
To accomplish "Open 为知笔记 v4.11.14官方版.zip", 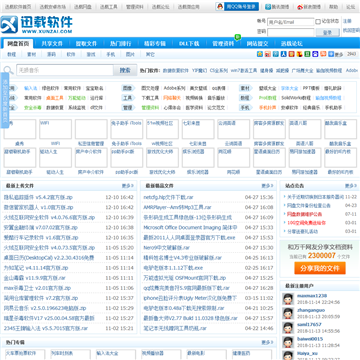I will pyautogui.click(x=36, y=268).
